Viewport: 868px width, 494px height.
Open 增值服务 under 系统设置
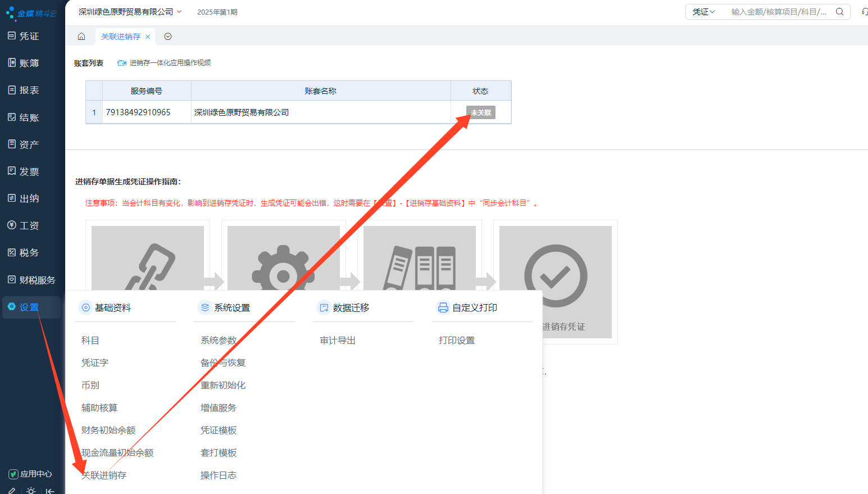(219, 408)
